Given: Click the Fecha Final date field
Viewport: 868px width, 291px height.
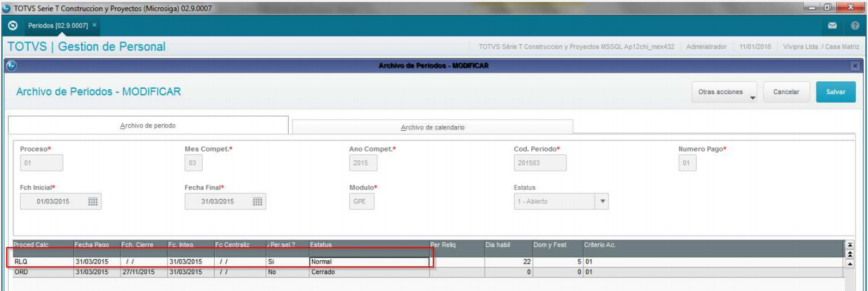Looking at the screenshot, I should point(225,202).
